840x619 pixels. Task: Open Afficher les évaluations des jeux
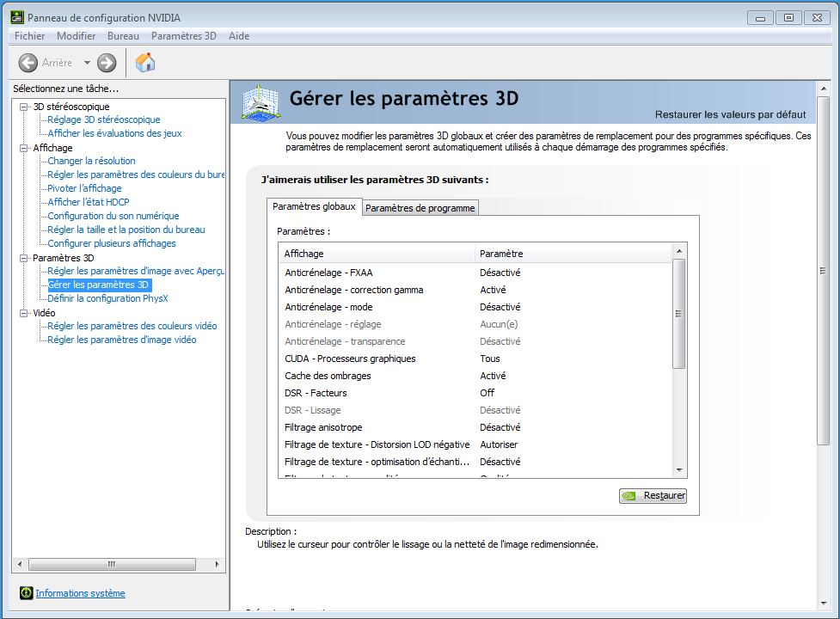114,133
